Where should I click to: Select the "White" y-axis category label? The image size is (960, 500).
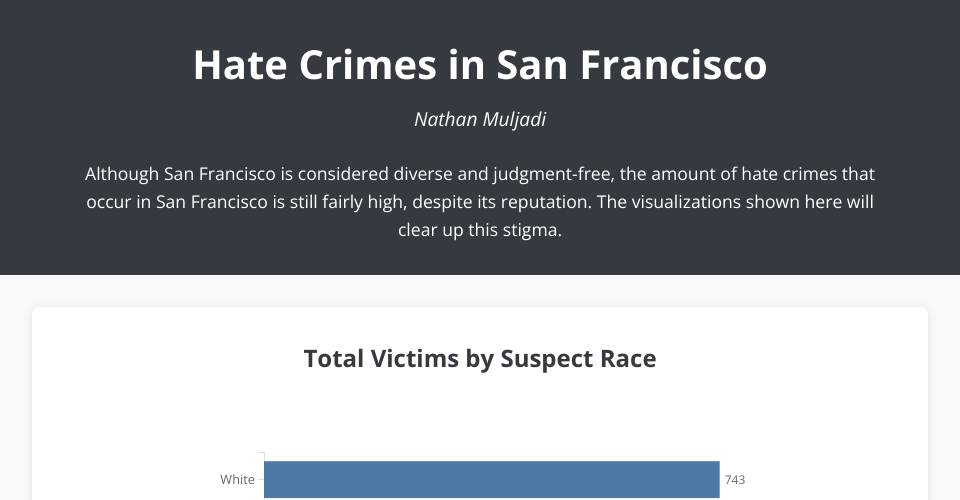coord(237,480)
